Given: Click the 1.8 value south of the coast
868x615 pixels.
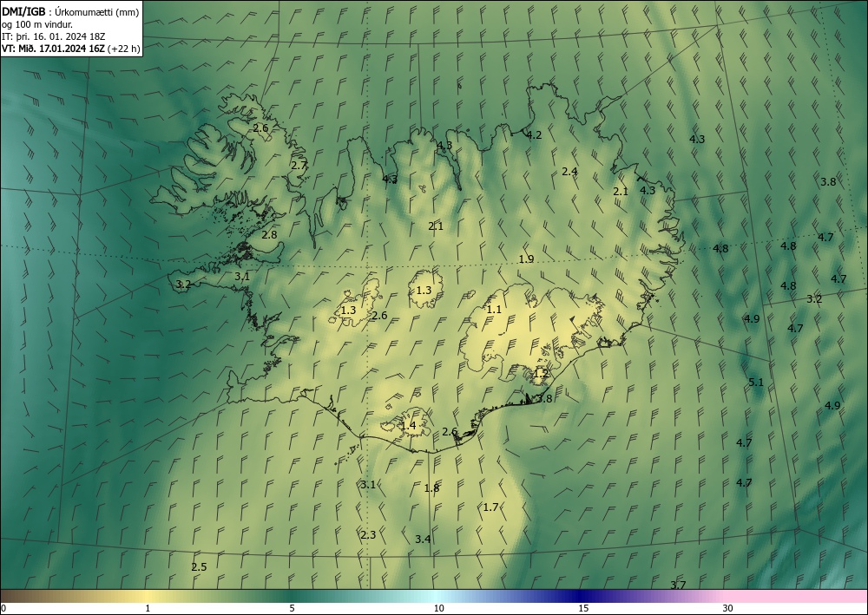Looking at the screenshot, I should point(431,488).
